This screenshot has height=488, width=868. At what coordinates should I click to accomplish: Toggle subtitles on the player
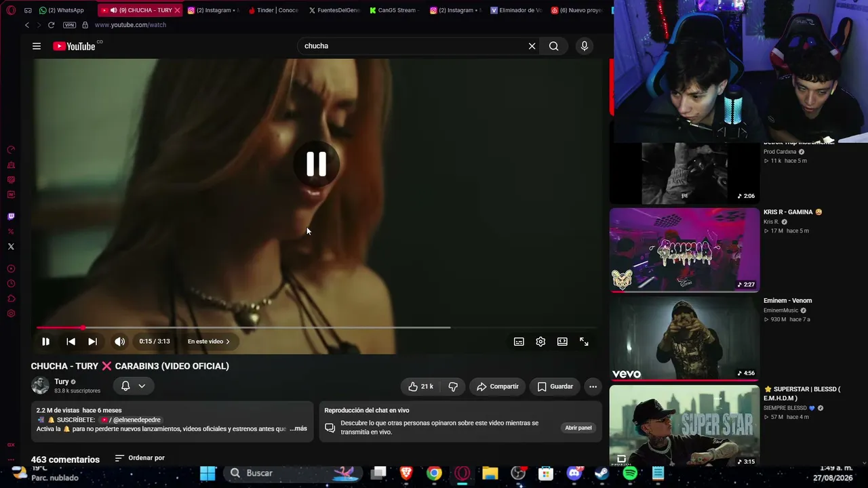tap(519, 342)
